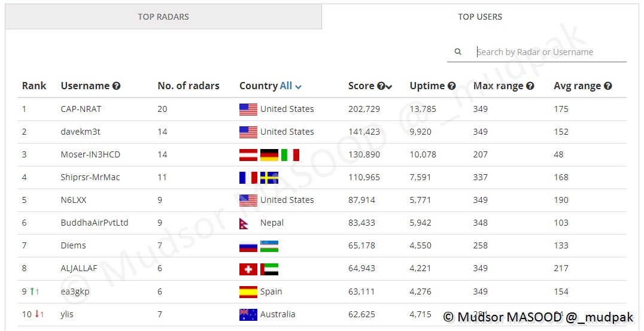
Task: Click United States flag beside CAP-NRAT
Action: tap(248, 110)
